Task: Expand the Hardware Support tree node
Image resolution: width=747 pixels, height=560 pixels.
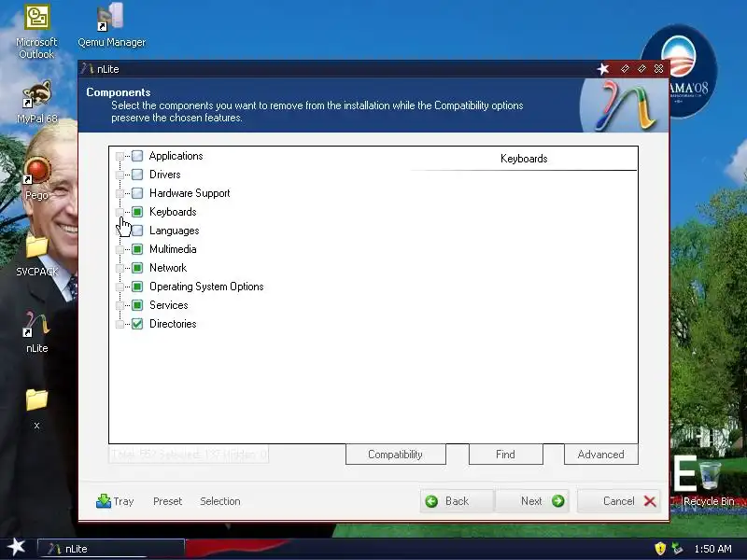Action: [120, 193]
